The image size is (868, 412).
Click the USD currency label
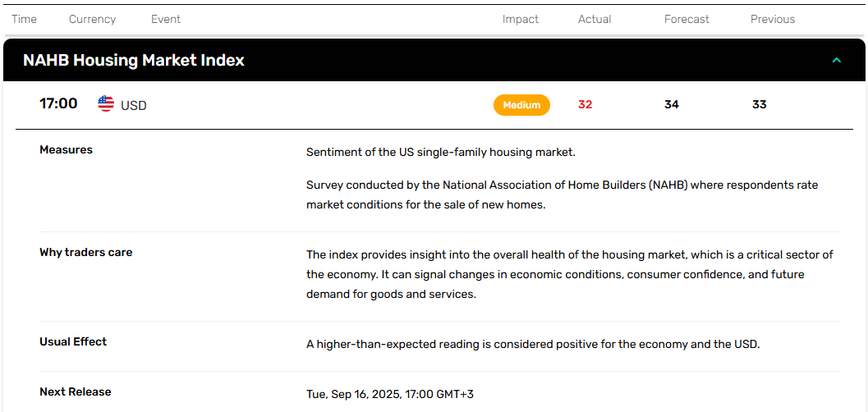click(134, 105)
